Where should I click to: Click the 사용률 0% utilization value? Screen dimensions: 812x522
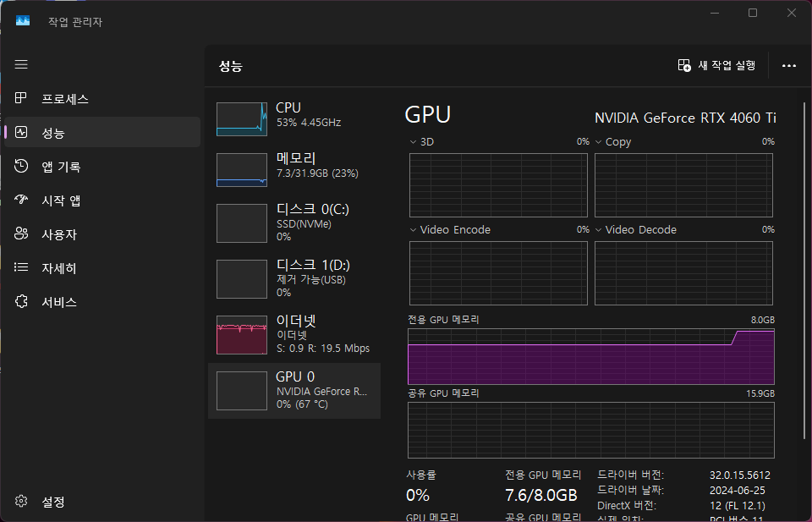click(417, 495)
